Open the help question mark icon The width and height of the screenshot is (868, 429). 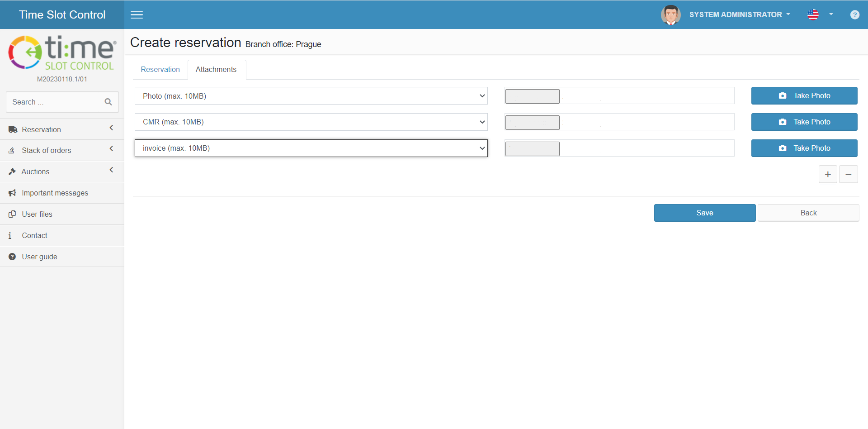coord(854,14)
